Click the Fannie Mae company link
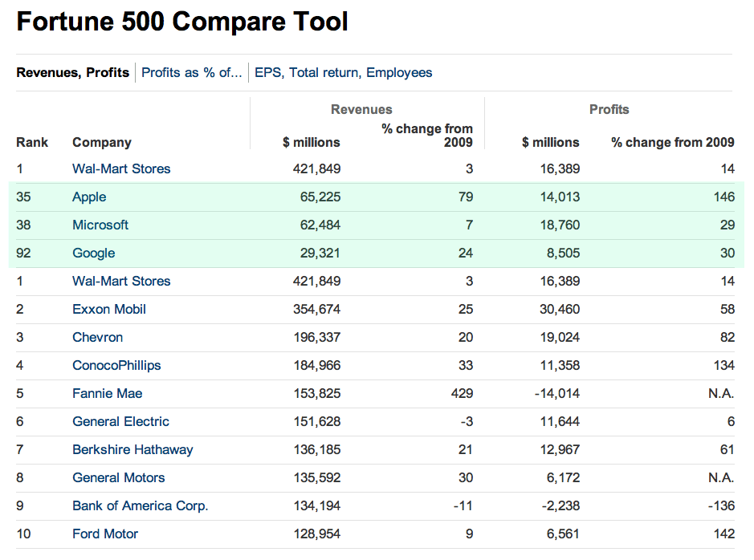 pyautogui.click(x=108, y=393)
